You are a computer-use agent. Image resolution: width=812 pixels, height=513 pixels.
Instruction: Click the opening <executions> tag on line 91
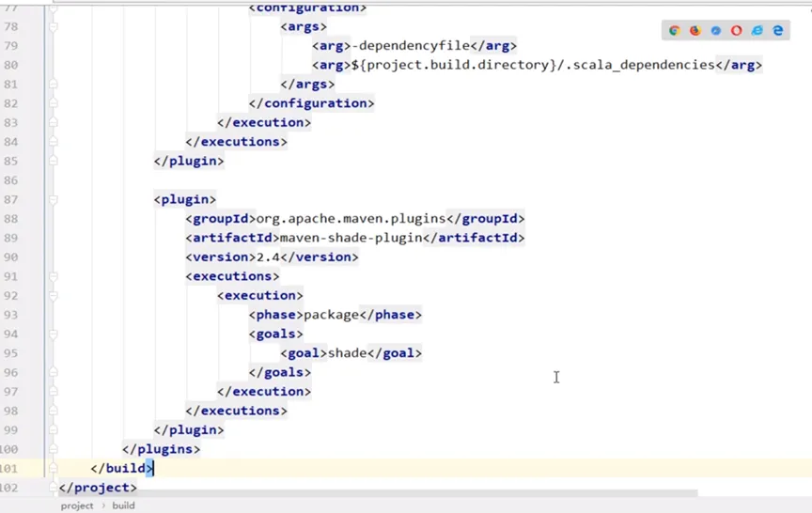coord(232,276)
